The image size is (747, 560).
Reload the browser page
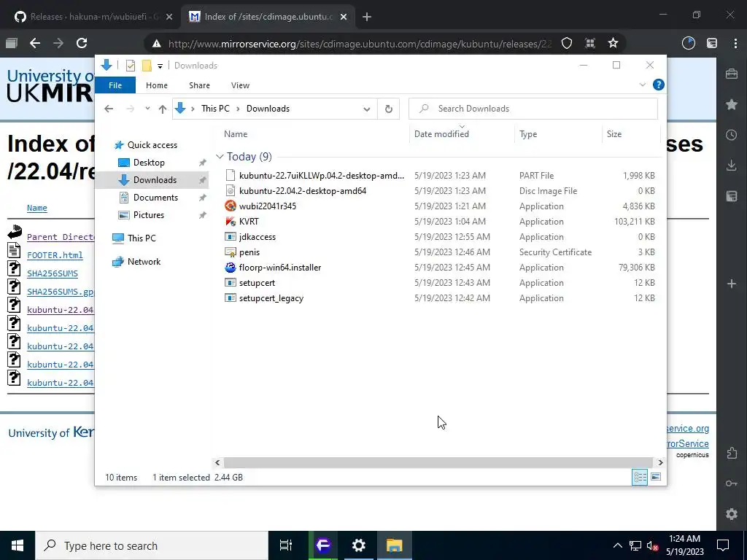point(82,43)
